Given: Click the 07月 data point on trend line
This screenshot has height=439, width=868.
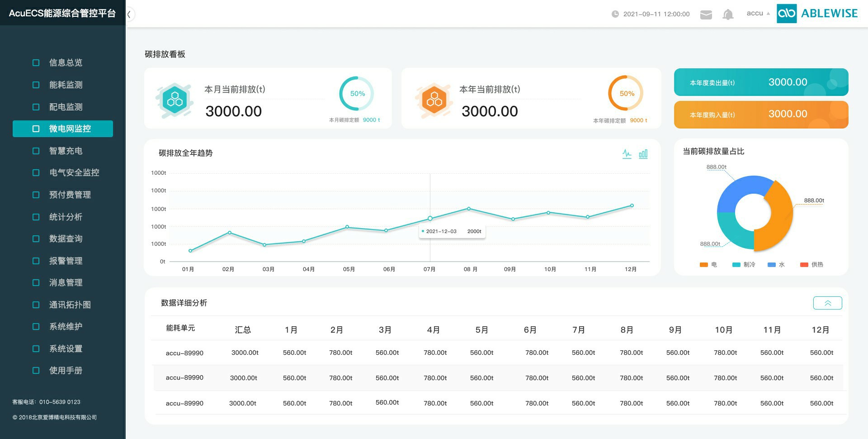Looking at the screenshot, I should coord(430,219).
